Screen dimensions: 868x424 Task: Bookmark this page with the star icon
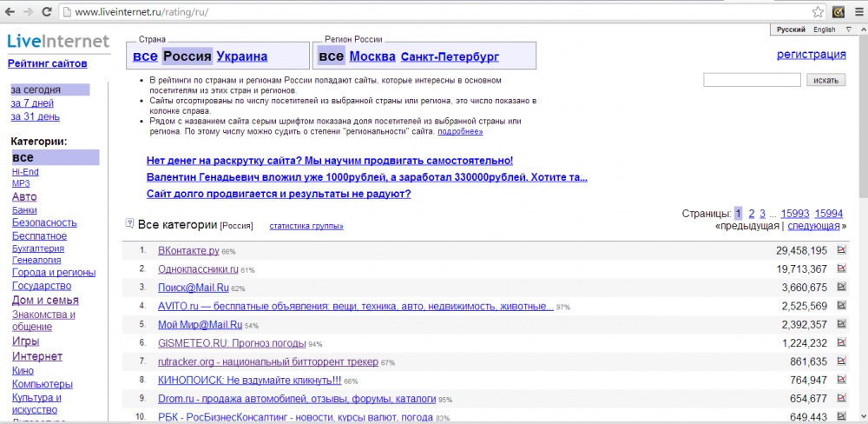point(818,11)
